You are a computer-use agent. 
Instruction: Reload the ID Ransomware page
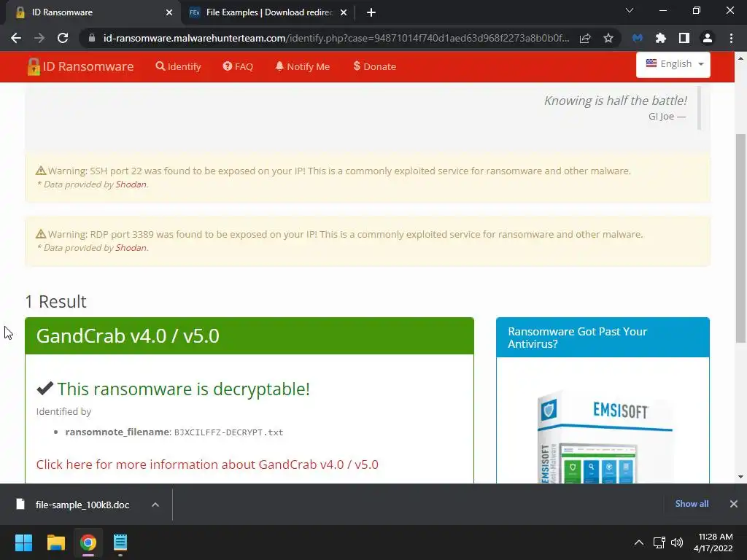tap(63, 38)
